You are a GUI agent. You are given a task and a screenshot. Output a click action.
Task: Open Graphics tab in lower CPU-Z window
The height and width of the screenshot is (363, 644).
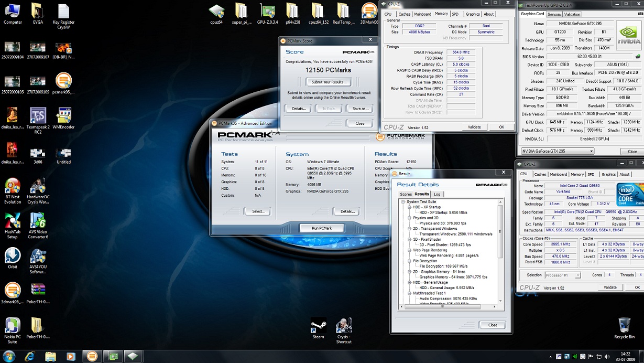(x=608, y=174)
